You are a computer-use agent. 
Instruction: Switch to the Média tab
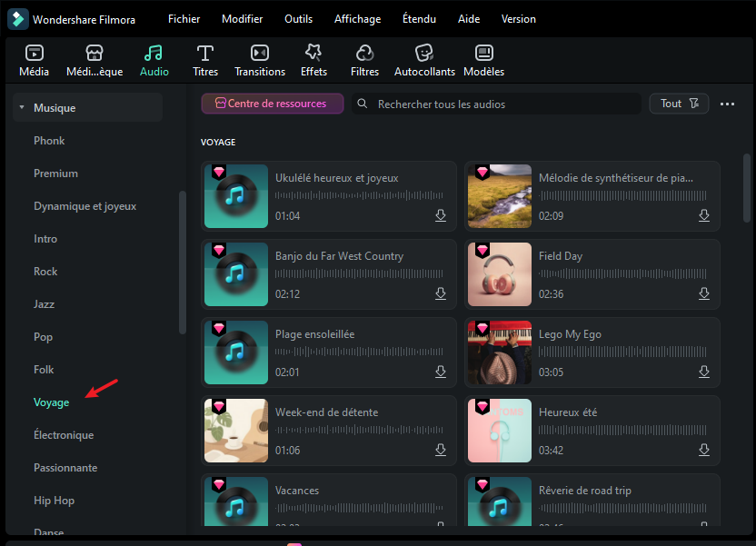[x=34, y=59]
